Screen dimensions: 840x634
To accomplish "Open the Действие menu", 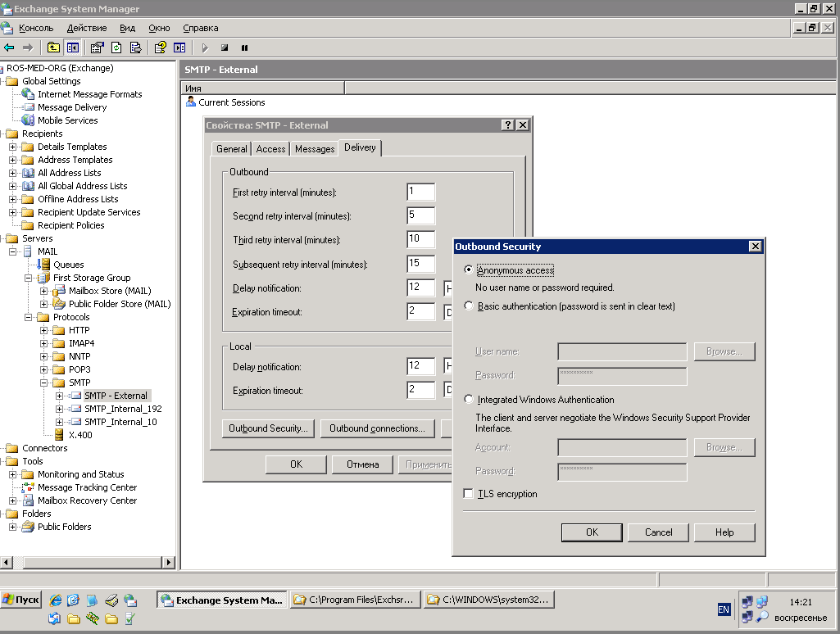I will click(x=87, y=28).
